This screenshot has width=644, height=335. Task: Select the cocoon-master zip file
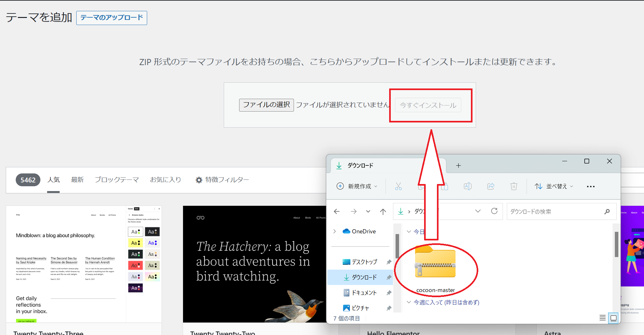pyautogui.click(x=435, y=266)
